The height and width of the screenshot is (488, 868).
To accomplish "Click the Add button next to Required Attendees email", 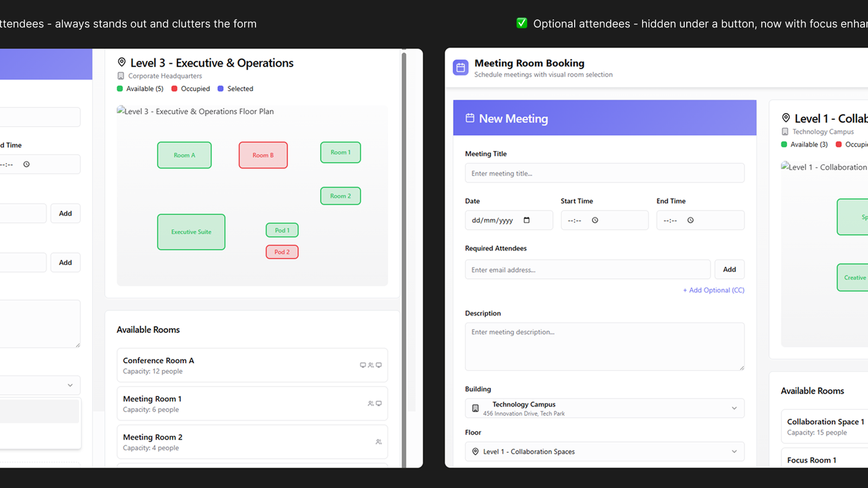I will click(730, 269).
